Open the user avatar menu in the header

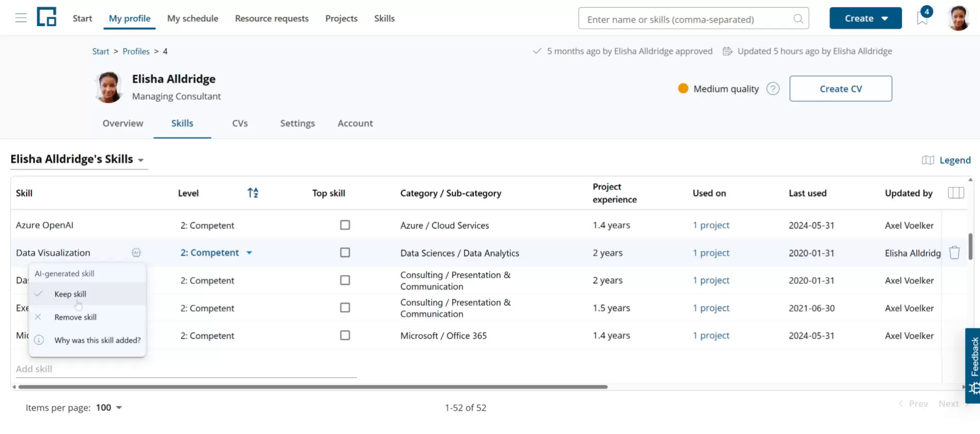click(x=958, y=18)
